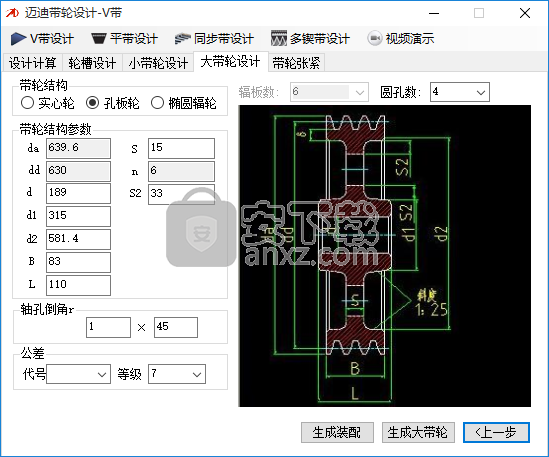Select the 大带轮设计 tab

[230, 62]
